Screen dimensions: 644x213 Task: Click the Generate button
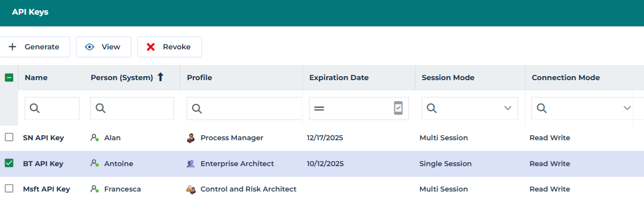(x=34, y=47)
